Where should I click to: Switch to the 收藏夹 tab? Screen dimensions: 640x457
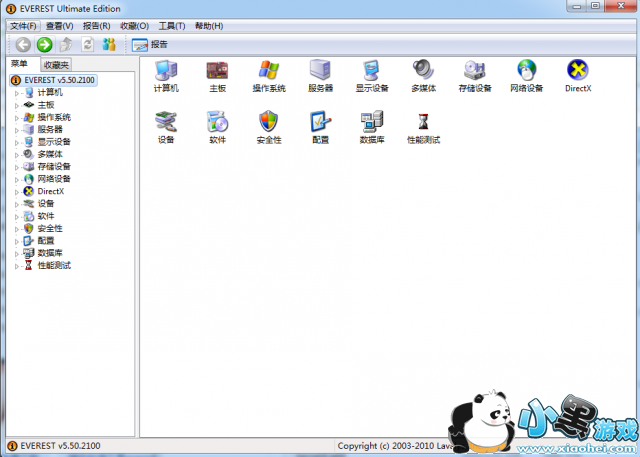click(x=56, y=65)
